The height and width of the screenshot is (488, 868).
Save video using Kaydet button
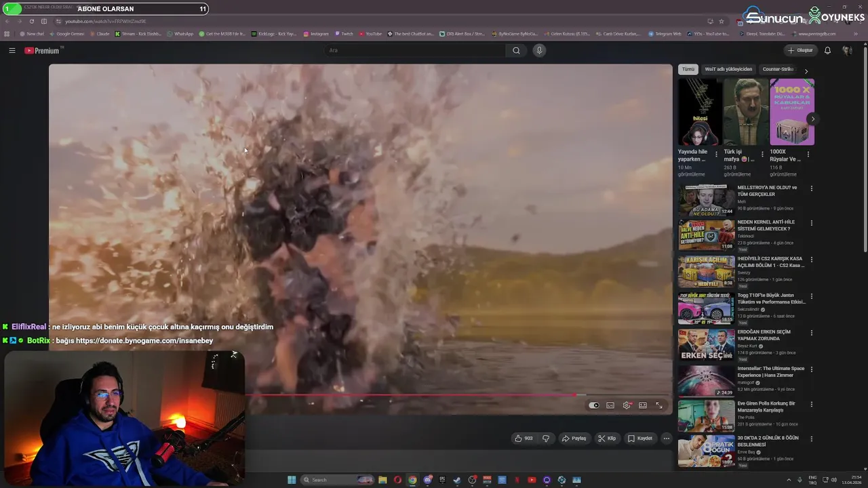pos(640,439)
